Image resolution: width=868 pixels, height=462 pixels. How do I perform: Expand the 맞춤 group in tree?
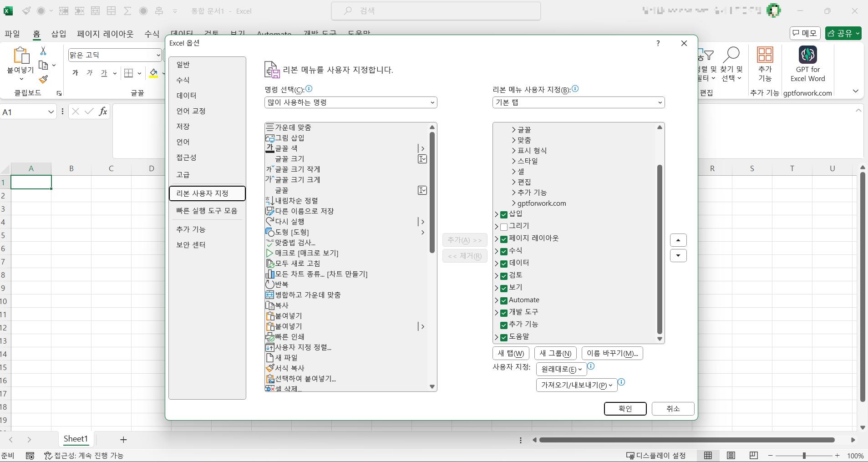click(514, 141)
